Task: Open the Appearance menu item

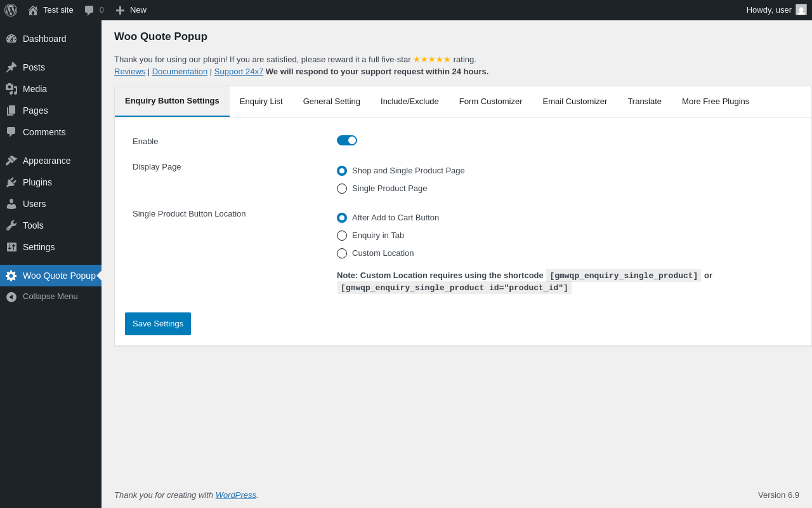Action: click(x=46, y=161)
